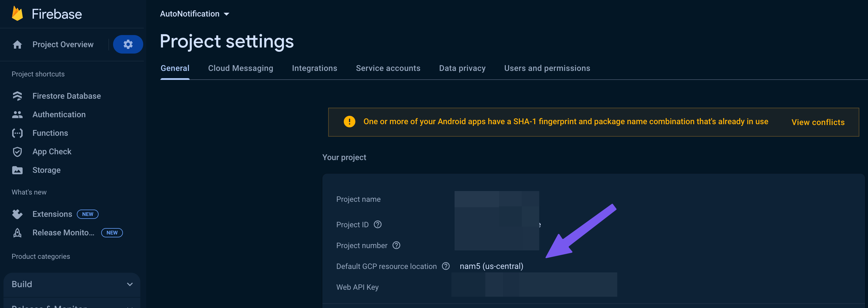Select Users and permissions tab
Image resolution: width=868 pixels, height=308 pixels.
click(547, 68)
